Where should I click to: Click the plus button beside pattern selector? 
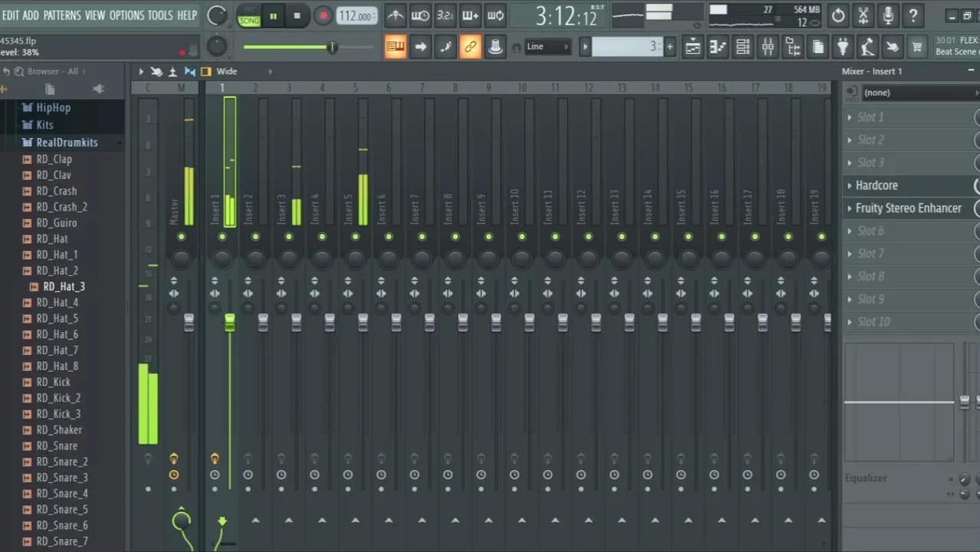pyautogui.click(x=669, y=48)
